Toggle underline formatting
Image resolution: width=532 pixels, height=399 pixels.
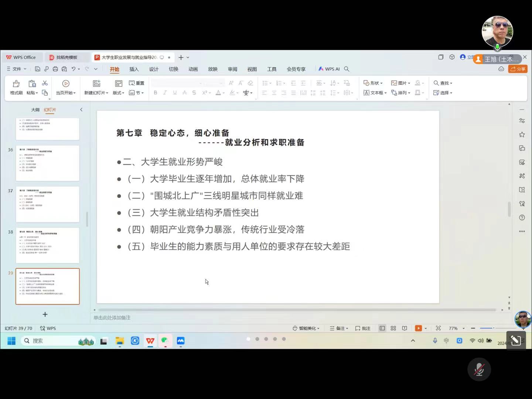pyautogui.click(x=174, y=92)
